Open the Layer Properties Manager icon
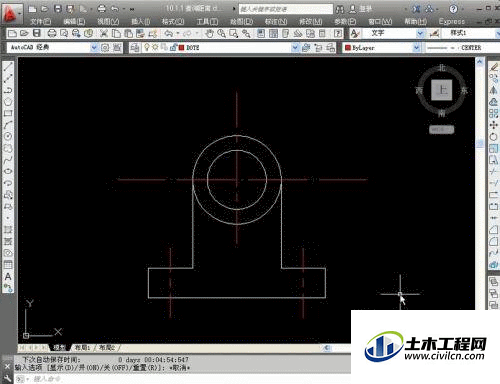The height and width of the screenshot is (384, 500). tap(135, 48)
